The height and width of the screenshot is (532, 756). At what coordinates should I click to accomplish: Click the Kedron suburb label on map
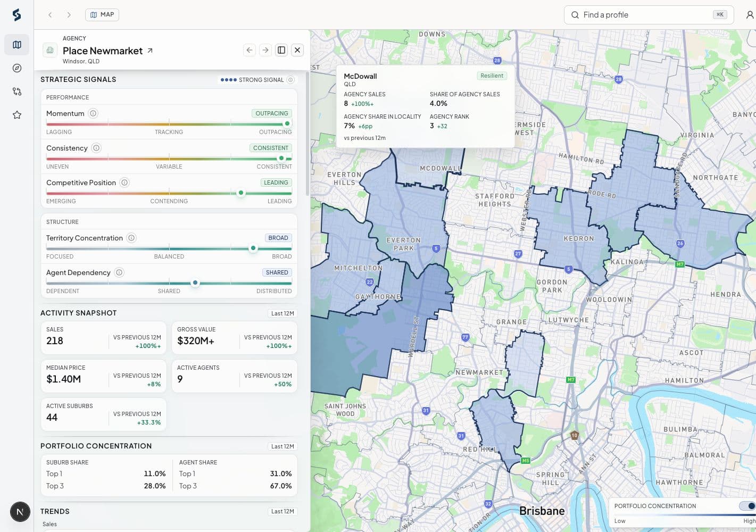click(x=579, y=238)
